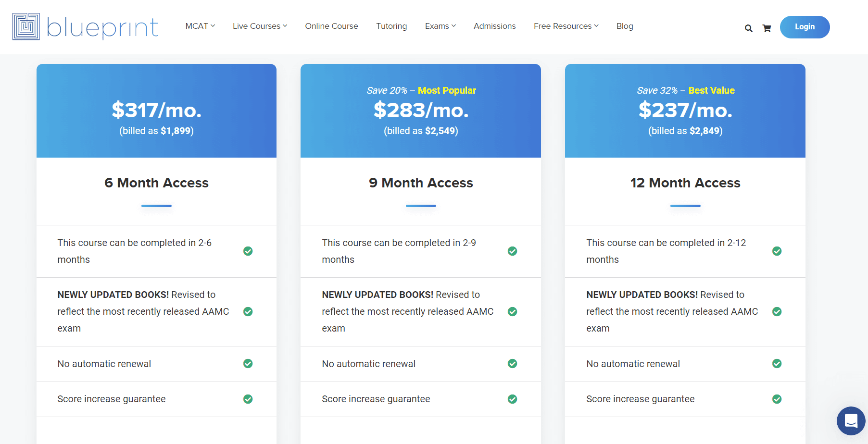The width and height of the screenshot is (868, 444).
Task: Open the chat support bubble
Action: point(851,420)
